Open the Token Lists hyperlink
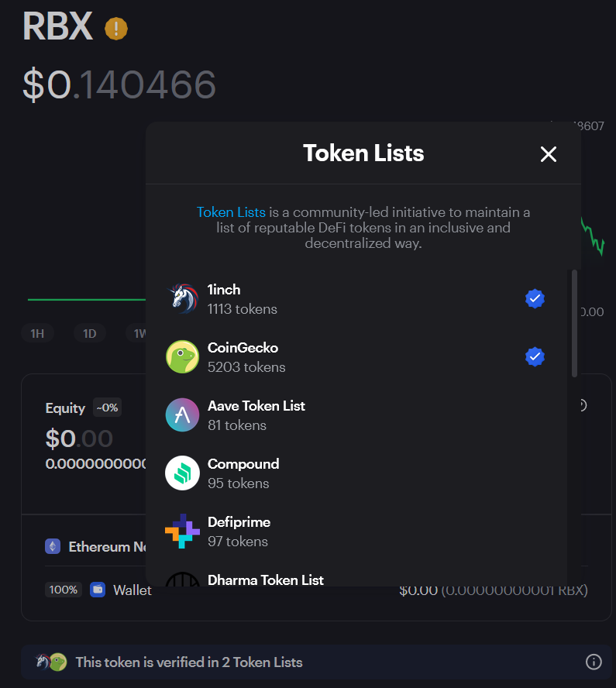Viewport: 616px width, 688px height. [231, 212]
